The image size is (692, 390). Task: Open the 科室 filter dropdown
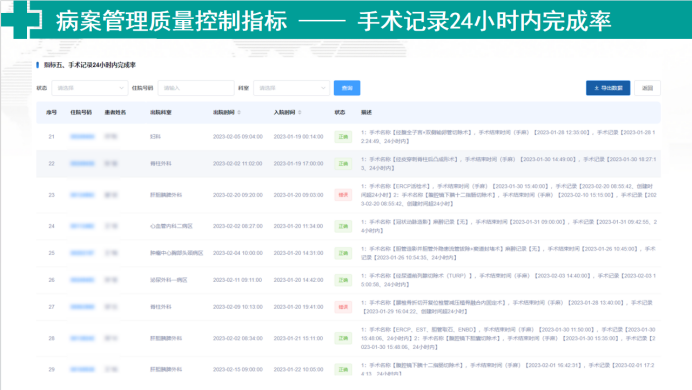pos(291,88)
